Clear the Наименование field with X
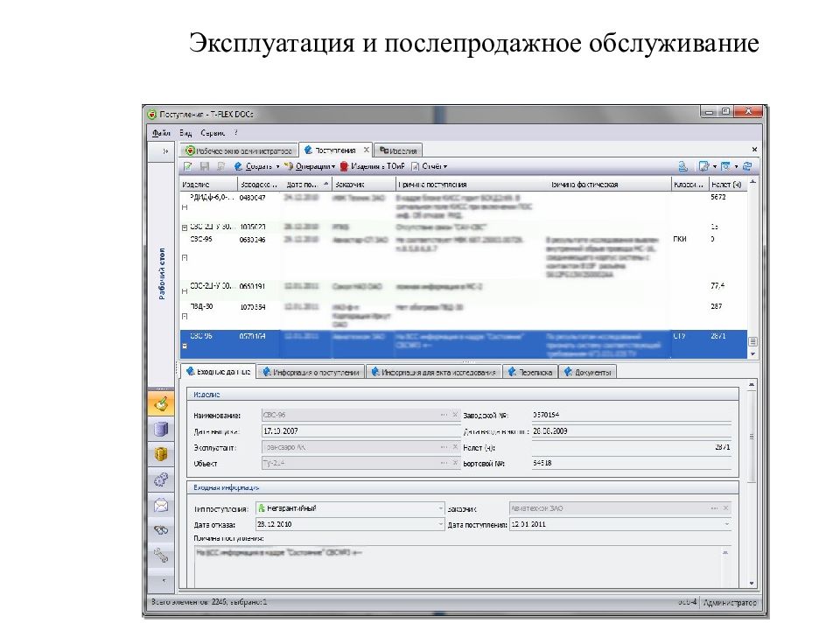The height and width of the screenshot is (630, 840). coord(455,415)
